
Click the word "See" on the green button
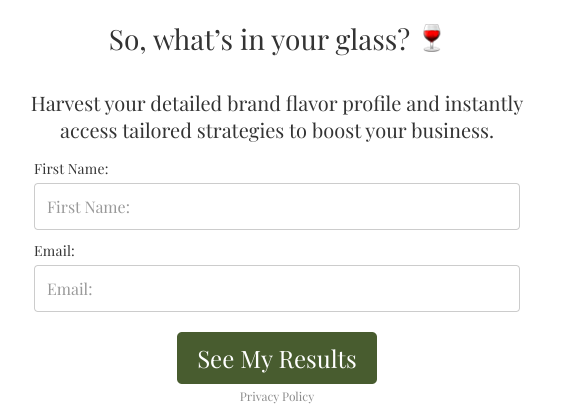click(215, 359)
